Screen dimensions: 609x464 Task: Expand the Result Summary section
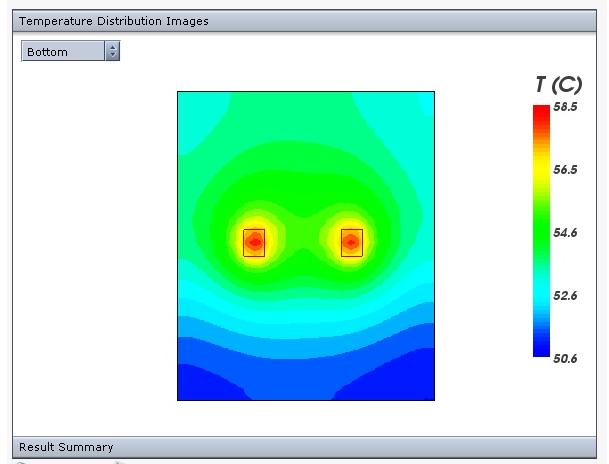[x=304, y=447]
